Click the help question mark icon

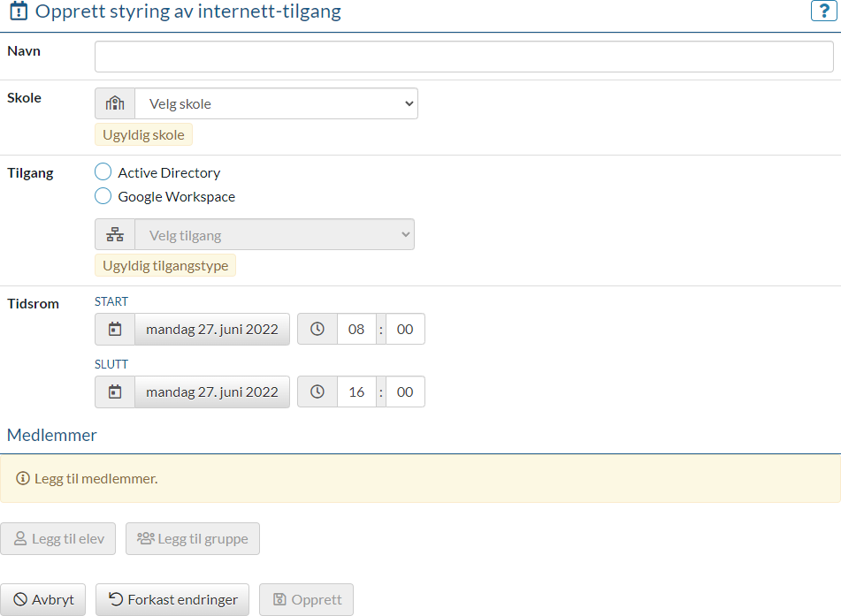[x=823, y=11]
